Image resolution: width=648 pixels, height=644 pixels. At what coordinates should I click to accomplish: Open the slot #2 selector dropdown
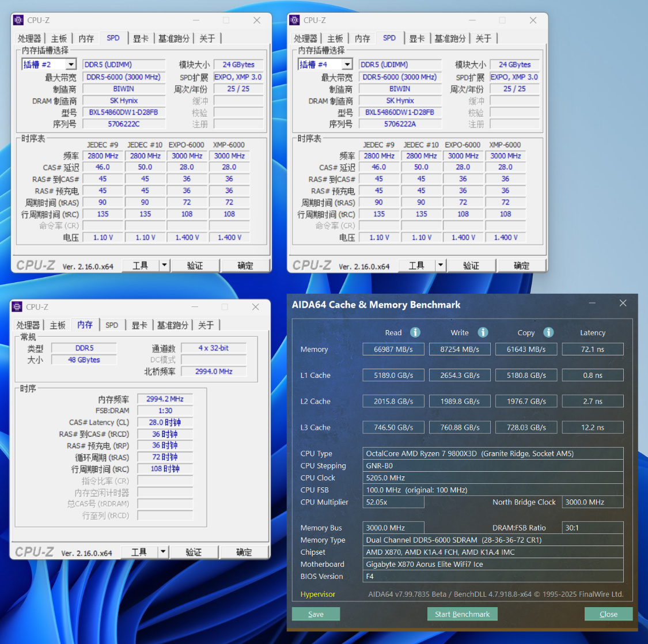pos(71,65)
